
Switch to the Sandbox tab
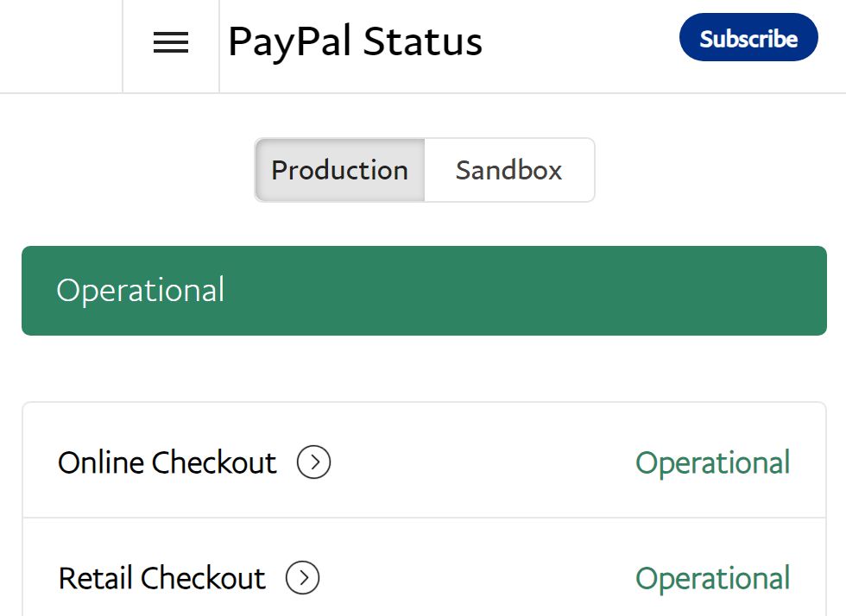pos(509,171)
